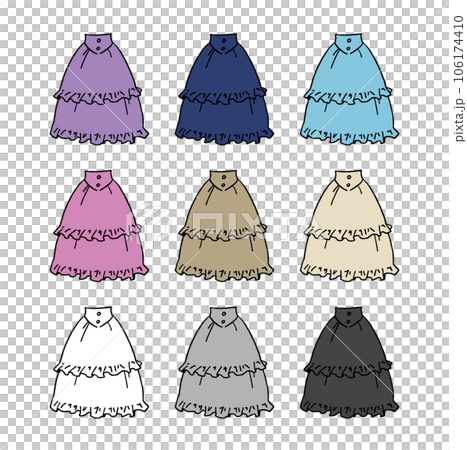Click the image ID number 106174410
The image size is (467, 450).
(459, 48)
